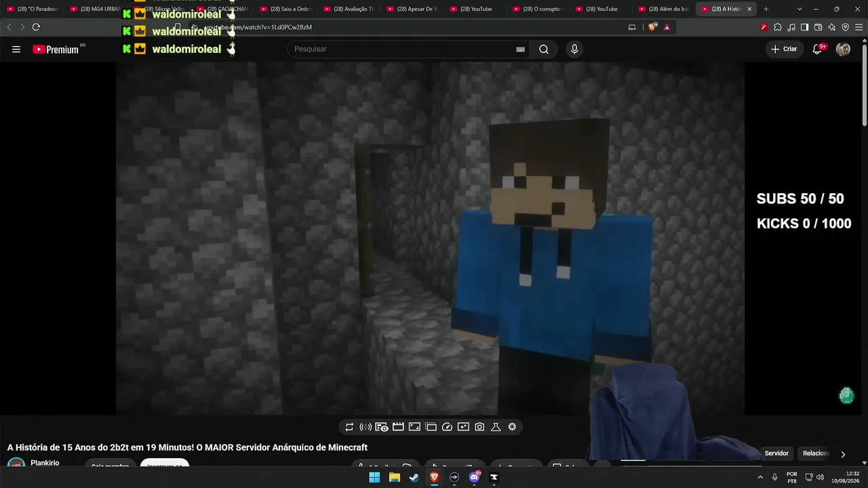
Task: Switch to the "O Paradoxo" tab
Action: pos(33,9)
